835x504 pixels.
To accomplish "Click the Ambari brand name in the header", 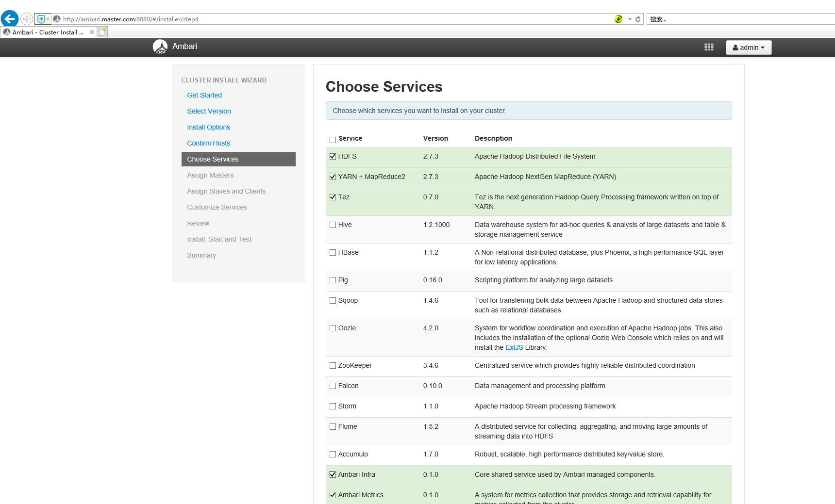I will (x=184, y=47).
